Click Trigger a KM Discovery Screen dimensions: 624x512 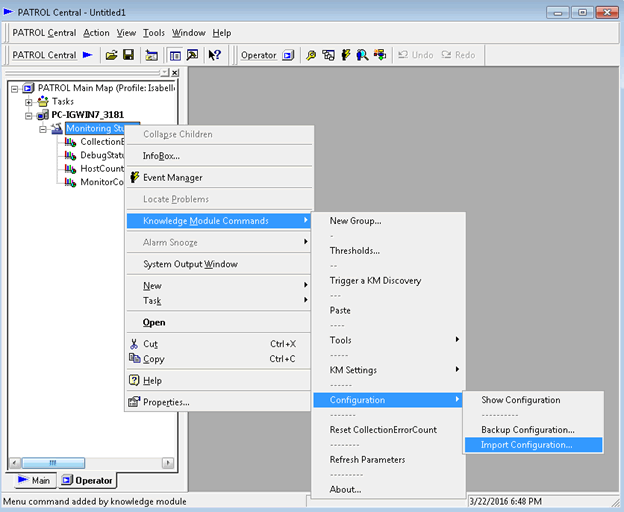pyautogui.click(x=375, y=280)
